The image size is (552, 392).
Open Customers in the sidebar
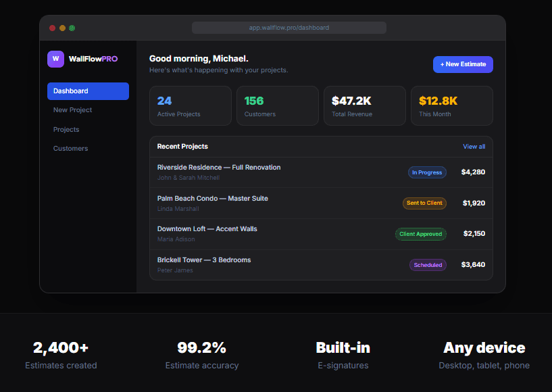coord(70,148)
